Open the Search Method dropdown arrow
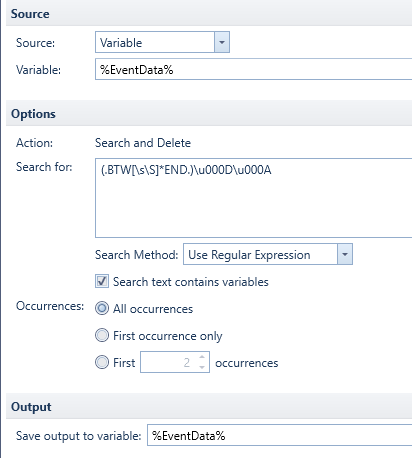 click(x=345, y=254)
